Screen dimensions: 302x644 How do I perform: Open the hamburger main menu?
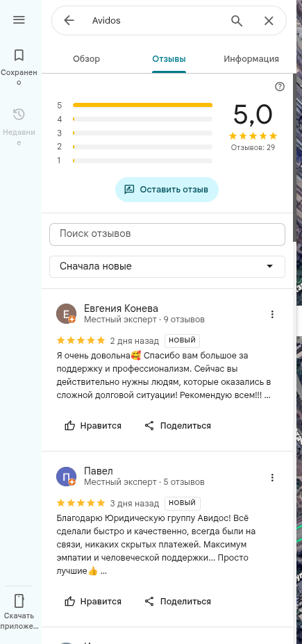pyautogui.click(x=19, y=19)
